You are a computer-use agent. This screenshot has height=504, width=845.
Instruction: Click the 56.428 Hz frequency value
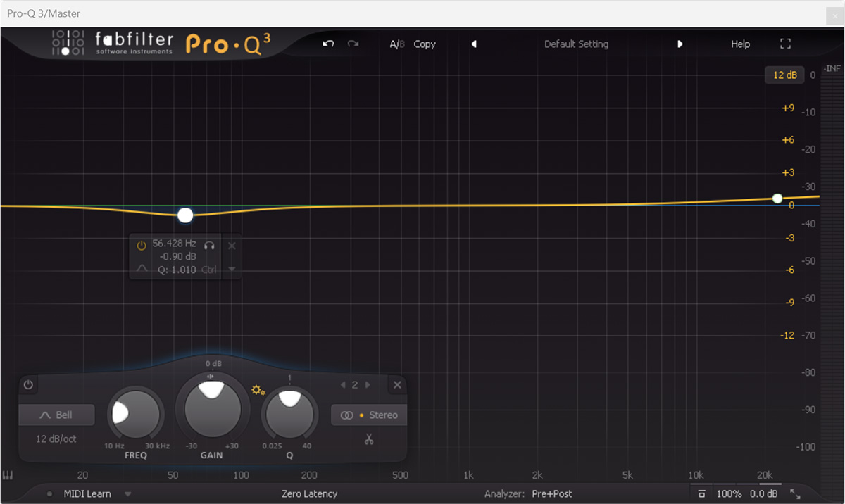[174, 244]
